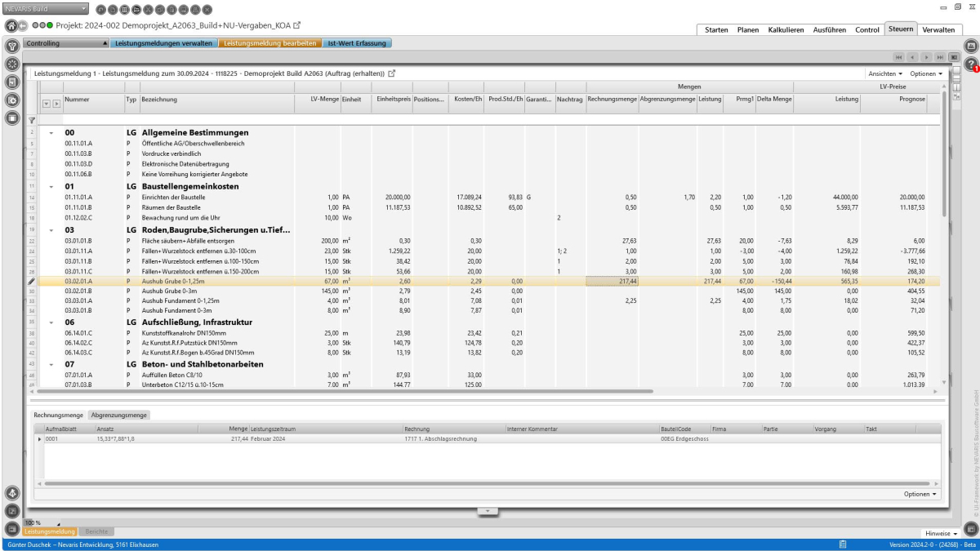Toggle detail panel via bottom center arrow
Viewport: 980px width, 551px height.
(487, 511)
